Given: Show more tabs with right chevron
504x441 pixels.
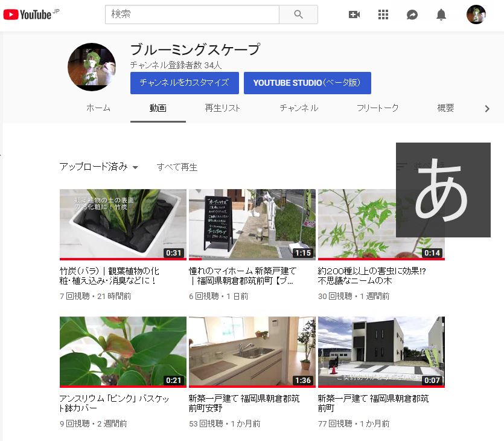Looking at the screenshot, I should click(487, 109).
